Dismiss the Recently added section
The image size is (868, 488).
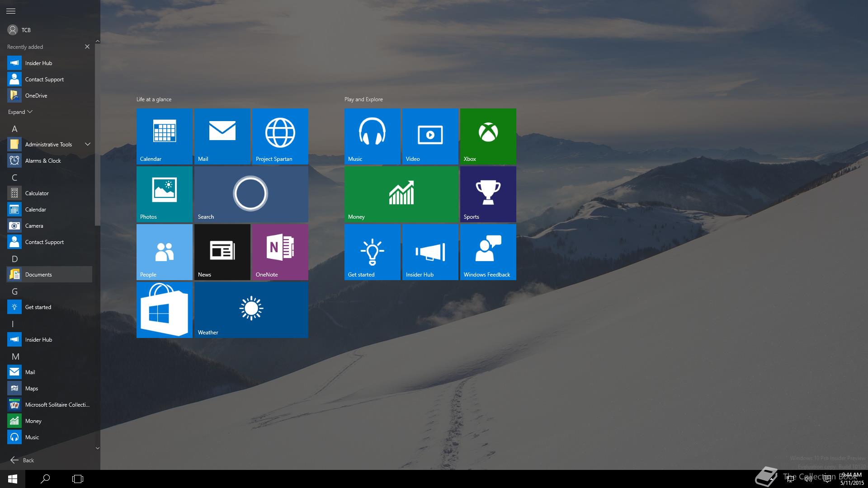87,47
